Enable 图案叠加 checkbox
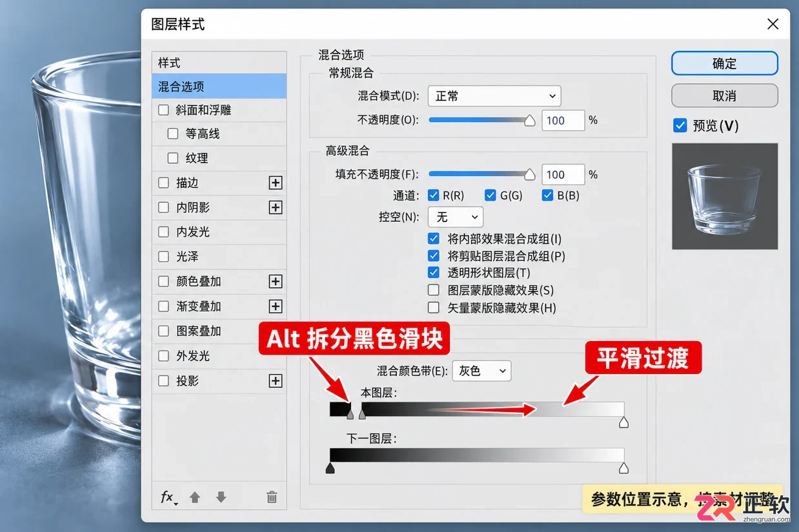 (x=163, y=331)
